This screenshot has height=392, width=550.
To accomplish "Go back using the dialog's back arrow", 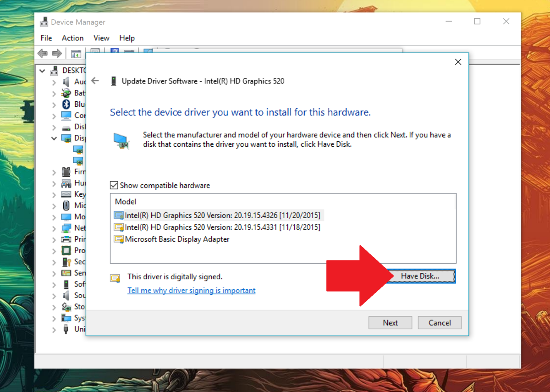I will click(95, 81).
